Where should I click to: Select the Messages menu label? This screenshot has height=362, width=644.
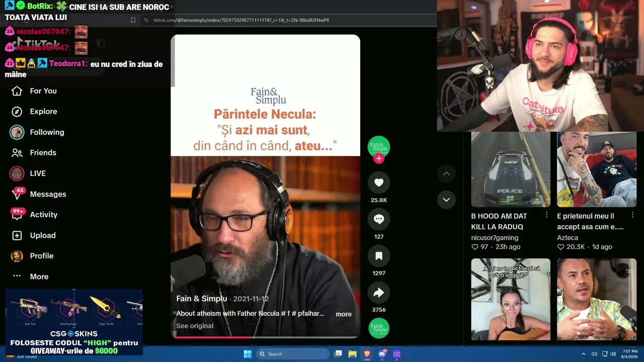48,194
